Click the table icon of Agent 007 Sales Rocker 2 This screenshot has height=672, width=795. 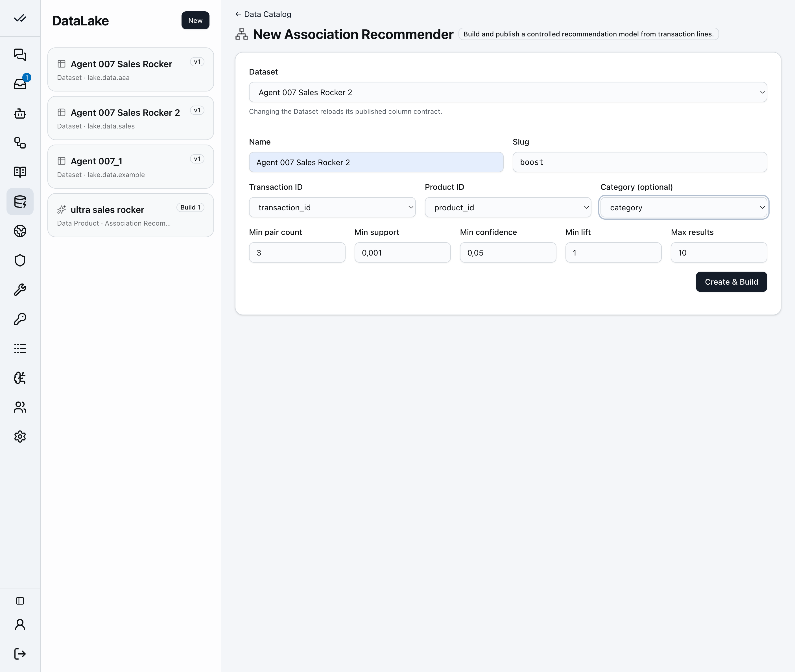click(x=61, y=112)
